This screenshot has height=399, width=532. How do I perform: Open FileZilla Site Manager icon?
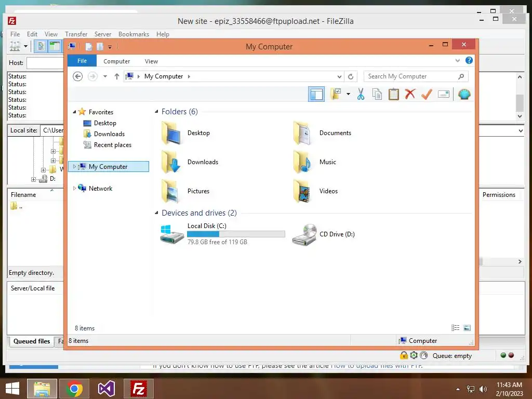pos(15,46)
